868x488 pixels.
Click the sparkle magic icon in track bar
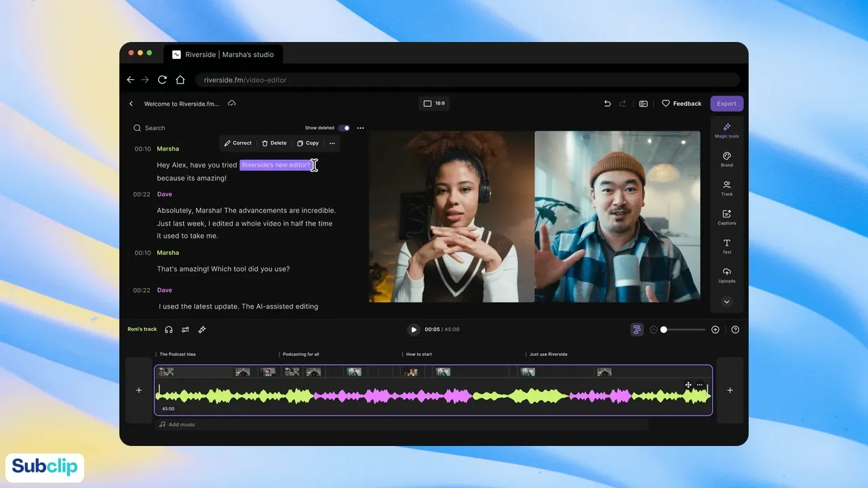point(202,329)
